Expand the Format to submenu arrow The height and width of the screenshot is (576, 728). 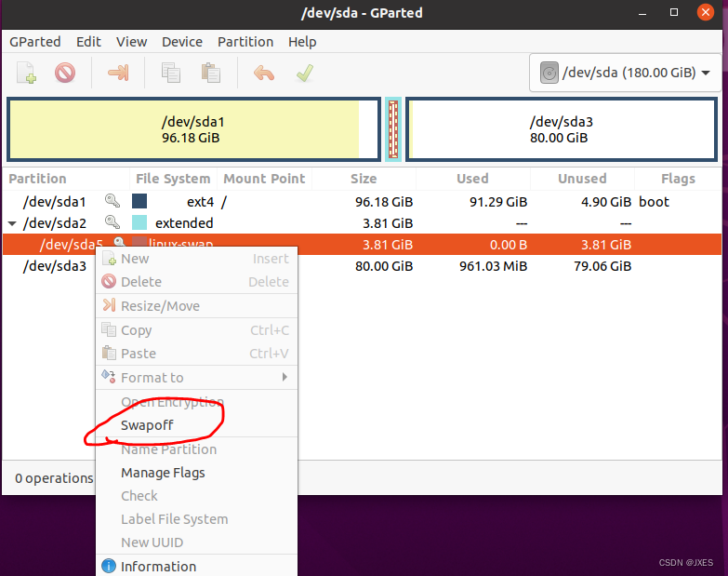click(285, 377)
